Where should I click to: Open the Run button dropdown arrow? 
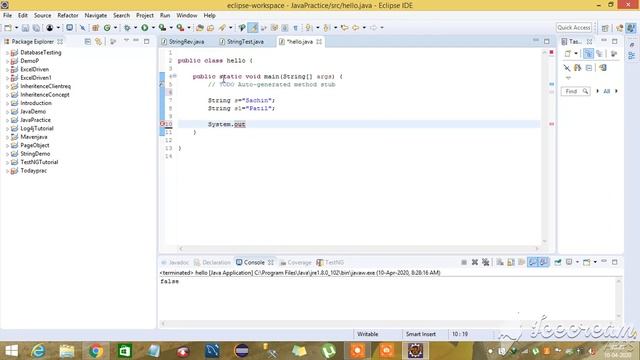pos(153,28)
